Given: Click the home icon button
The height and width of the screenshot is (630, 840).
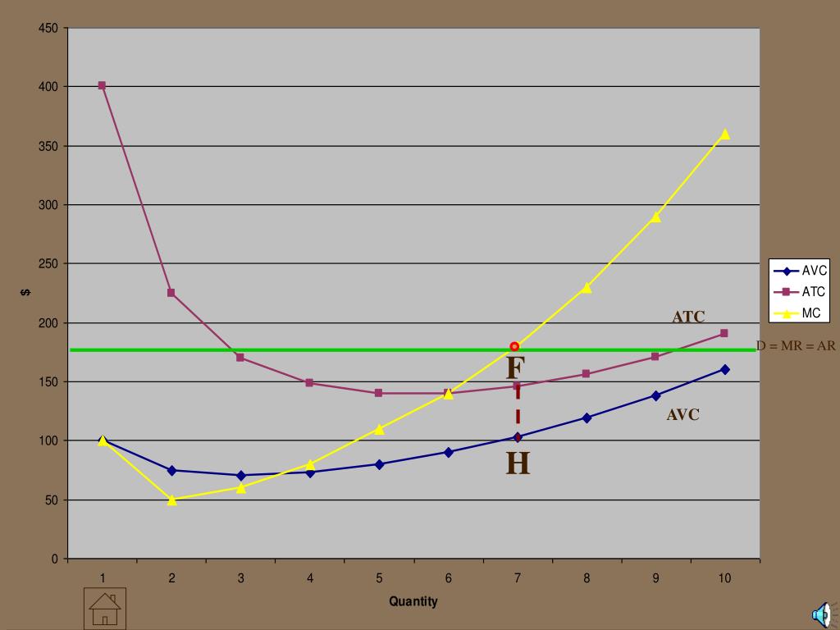Looking at the screenshot, I should (105, 609).
